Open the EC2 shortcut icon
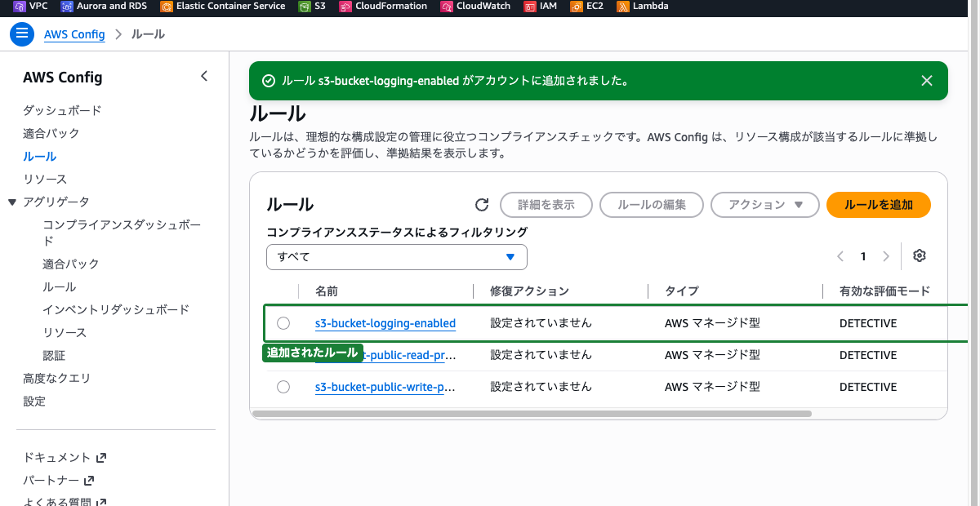The width and height of the screenshot is (980, 506). coord(577,7)
